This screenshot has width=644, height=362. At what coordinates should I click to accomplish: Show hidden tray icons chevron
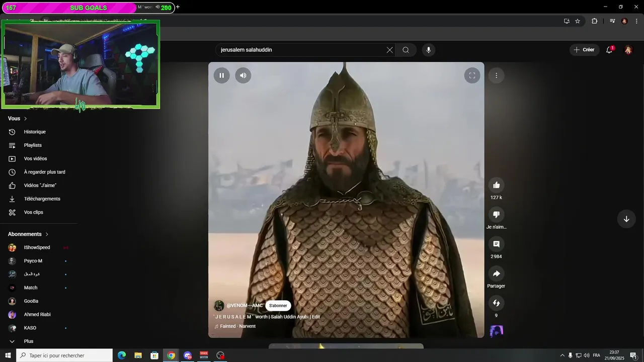pos(562,355)
